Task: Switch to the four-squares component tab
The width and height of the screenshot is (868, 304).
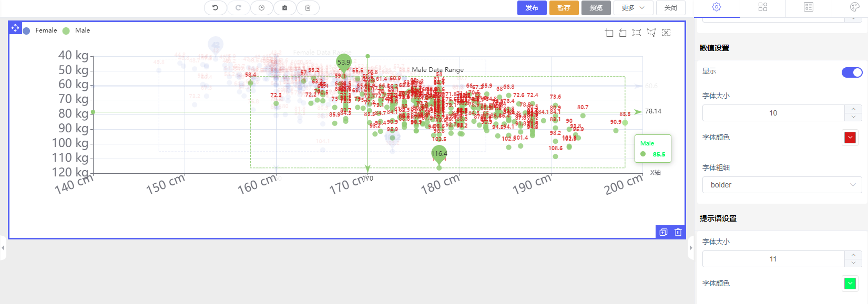Action: tap(763, 7)
